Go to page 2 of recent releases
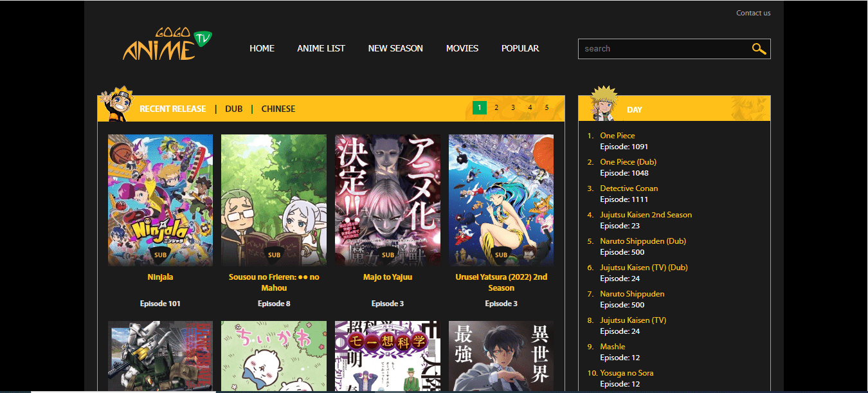Viewport: 868px width, 393px height. (496, 107)
